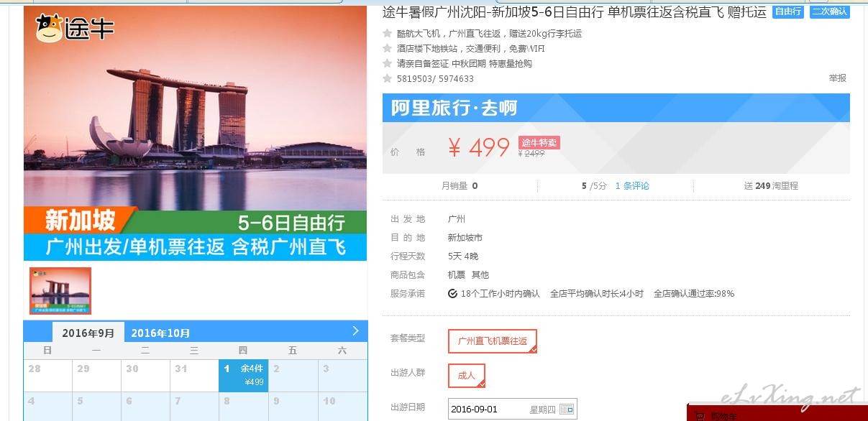Select September 1 departure date cell
The height and width of the screenshot is (421, 868).
point(243,376)
